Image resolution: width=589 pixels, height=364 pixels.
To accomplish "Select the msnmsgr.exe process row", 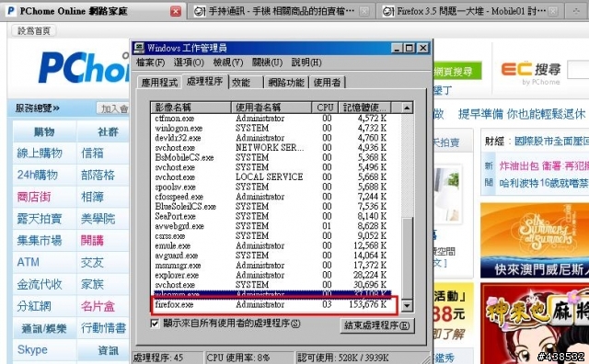I will (271, 266).
